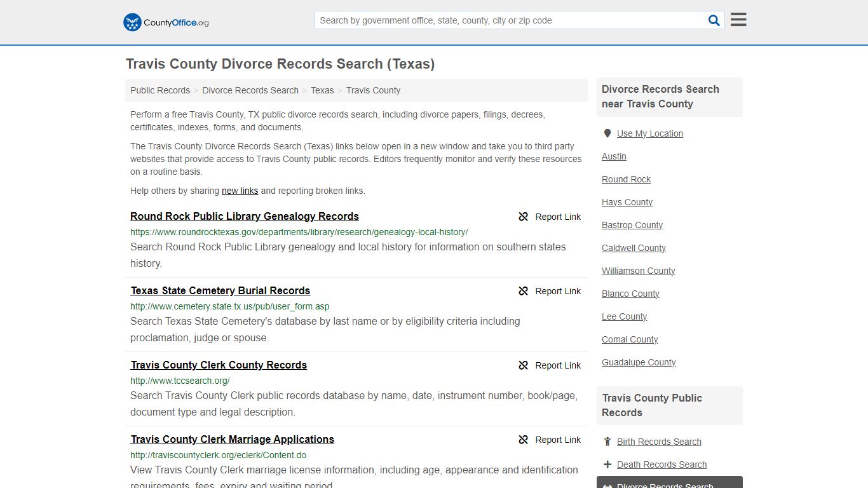Open Lee County link

(x=624, y=316)
